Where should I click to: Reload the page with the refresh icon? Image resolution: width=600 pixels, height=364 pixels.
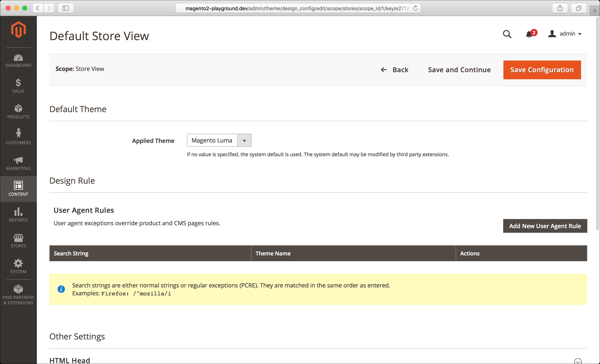pyautogui.click(x=415, y=8)
